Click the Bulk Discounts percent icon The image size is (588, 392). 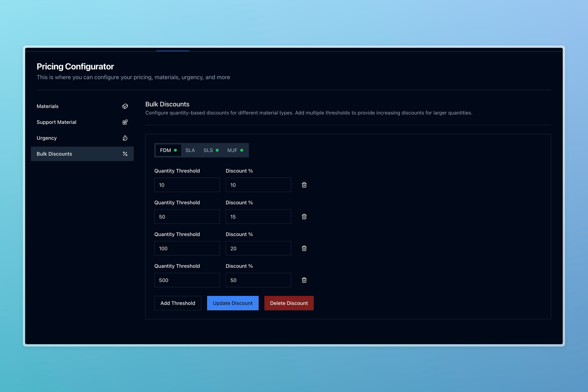(125, 154)
